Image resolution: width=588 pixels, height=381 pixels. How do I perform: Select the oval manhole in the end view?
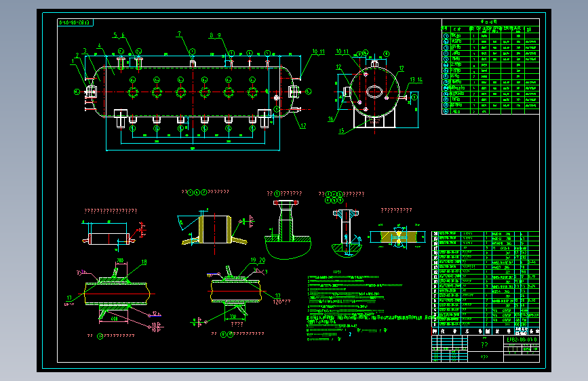pyautogui.click(x=374, y=92)
